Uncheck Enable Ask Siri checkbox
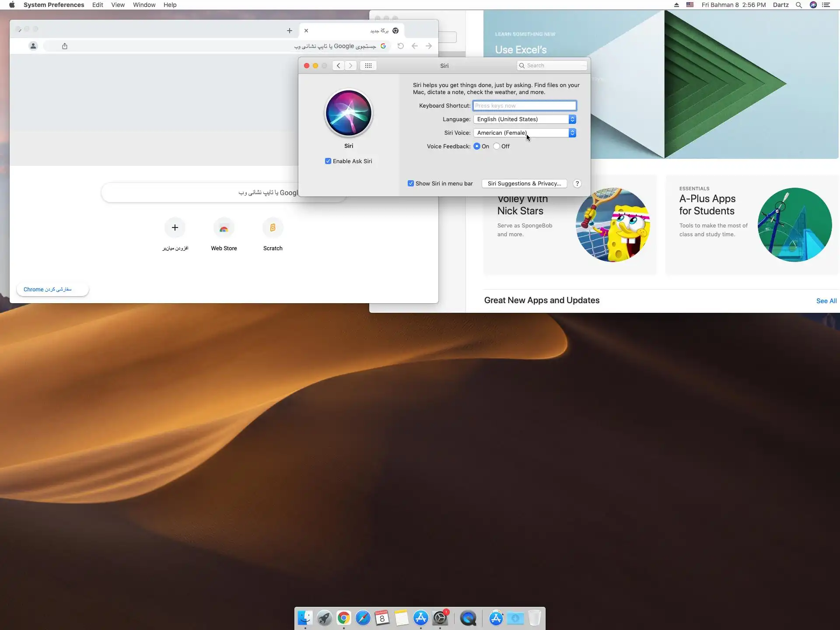The width and height of the screenshot is (840, 630). [x=328, y=161]
